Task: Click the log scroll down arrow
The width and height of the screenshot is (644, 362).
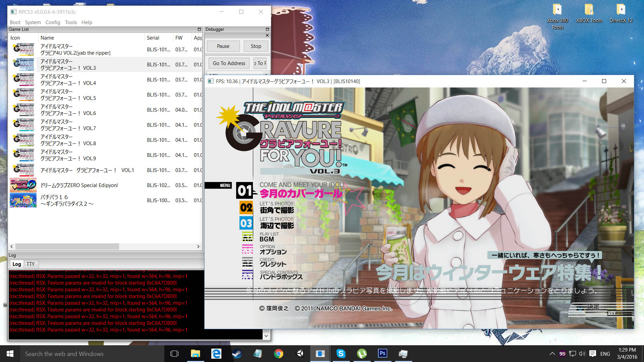Action: coord(266,336)
